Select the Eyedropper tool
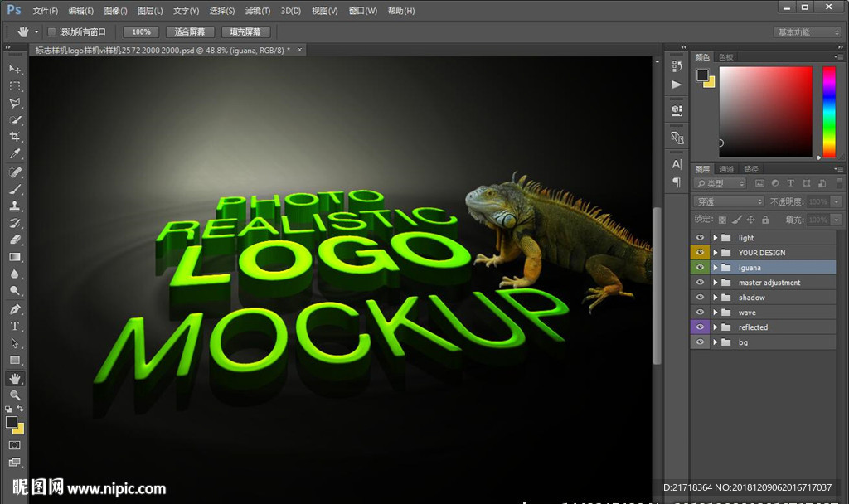849x504 pixels. pyautogui.click(x=15, y=154)
